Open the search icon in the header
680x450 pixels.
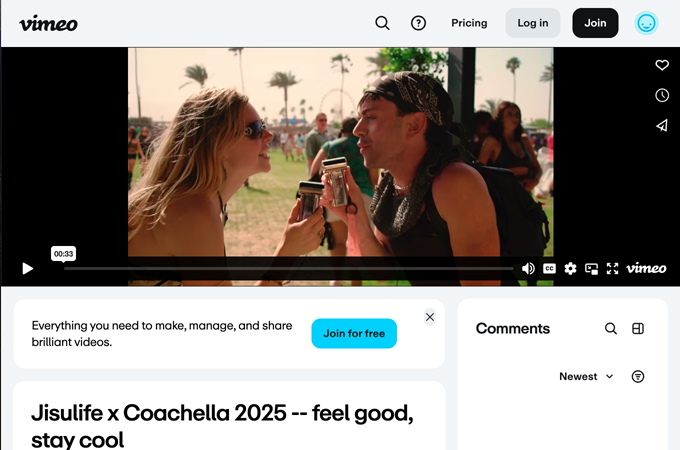382,23
